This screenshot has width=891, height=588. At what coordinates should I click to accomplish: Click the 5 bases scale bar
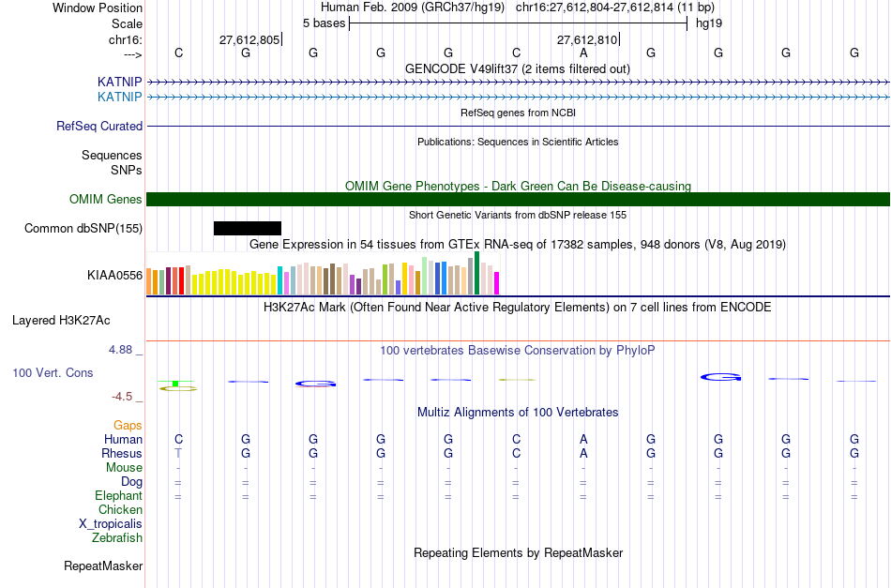(518, 23)
